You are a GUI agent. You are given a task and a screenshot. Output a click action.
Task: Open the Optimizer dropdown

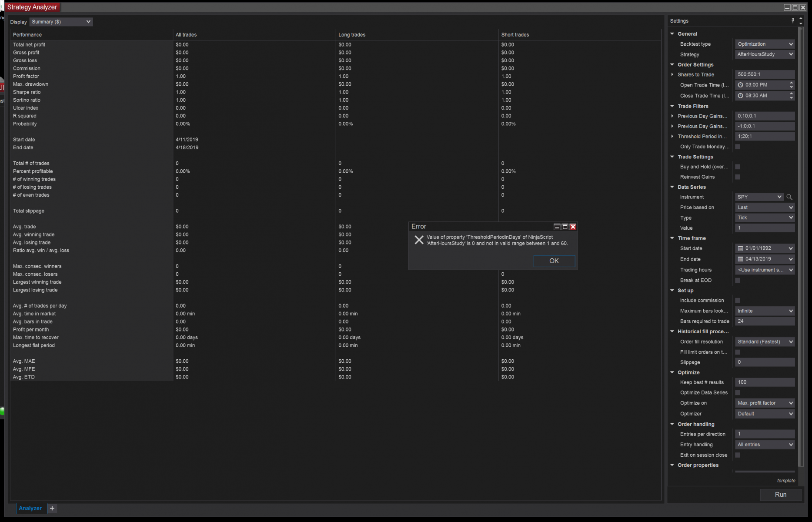click(x=765, y=414)
